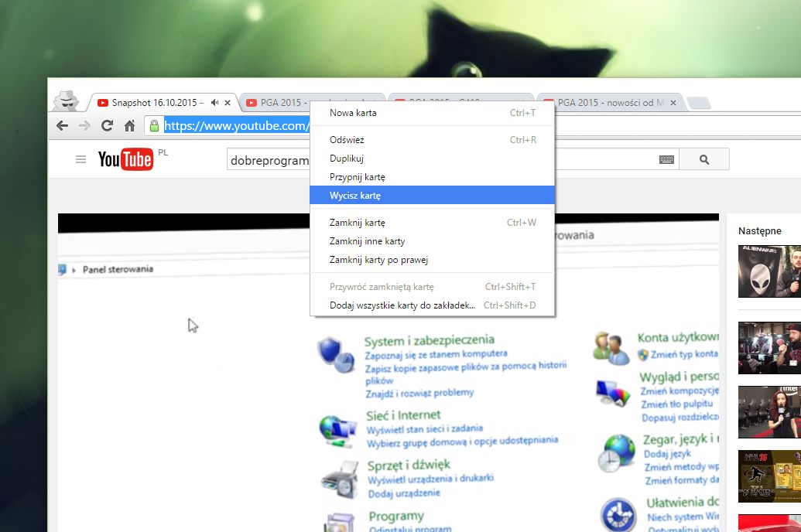Select Duplikuj in the context menu
The height and width of the screenshot is (532, 801).
[x=432, y=159]
